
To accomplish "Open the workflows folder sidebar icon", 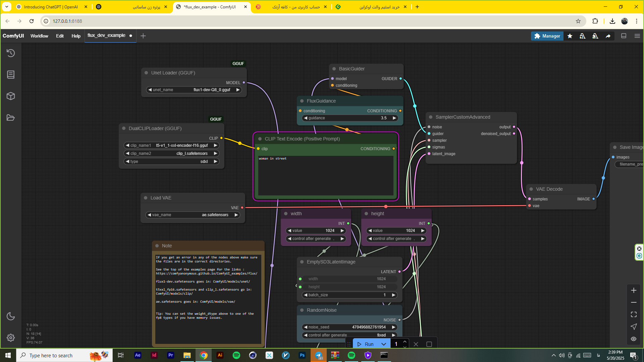I will pos(11,118).
